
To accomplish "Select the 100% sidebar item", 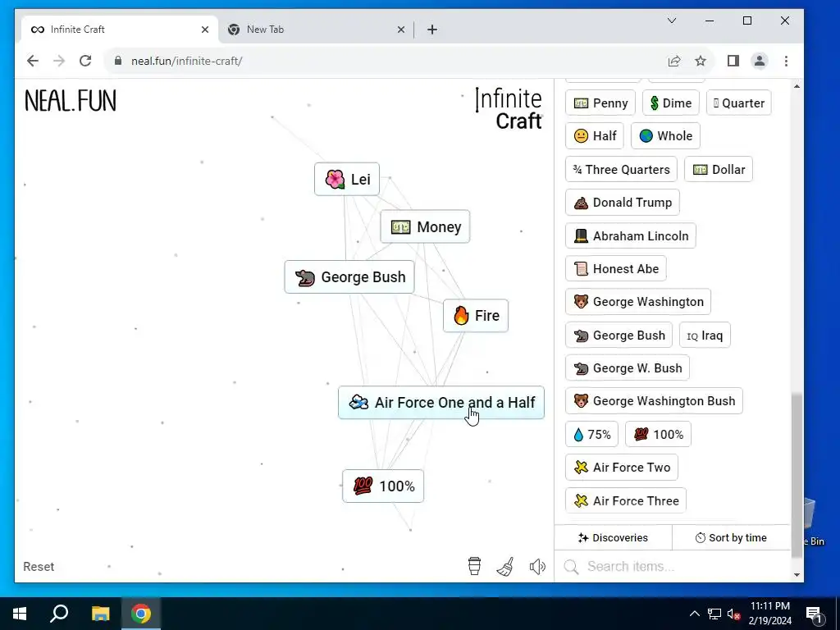I will point(658,434).
